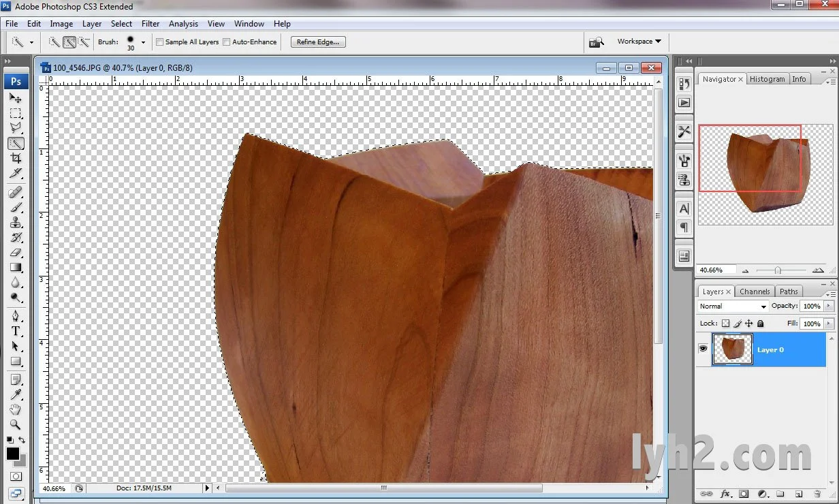Select the Horizontal Type tool

pyautogui.click(x=16, y=332)
